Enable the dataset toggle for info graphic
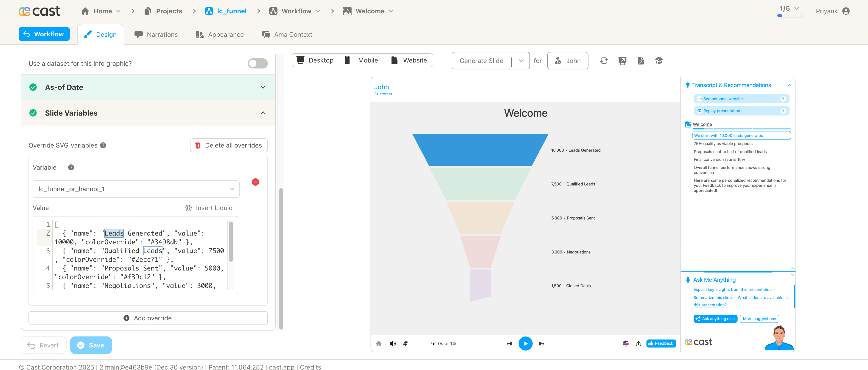Viewport: 868px width, 370px height. (x=258, y=63)
